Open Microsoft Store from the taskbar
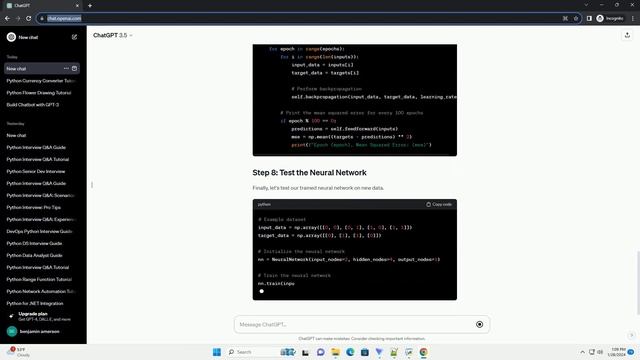This screenshot has height=360, width=640. [x=365, y=352]
